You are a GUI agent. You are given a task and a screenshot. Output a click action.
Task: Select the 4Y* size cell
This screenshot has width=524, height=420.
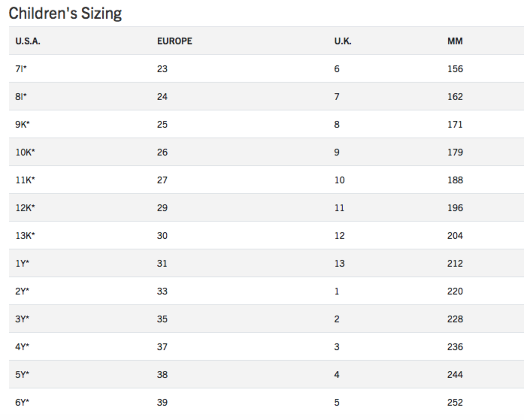click(x=22, y=347)
